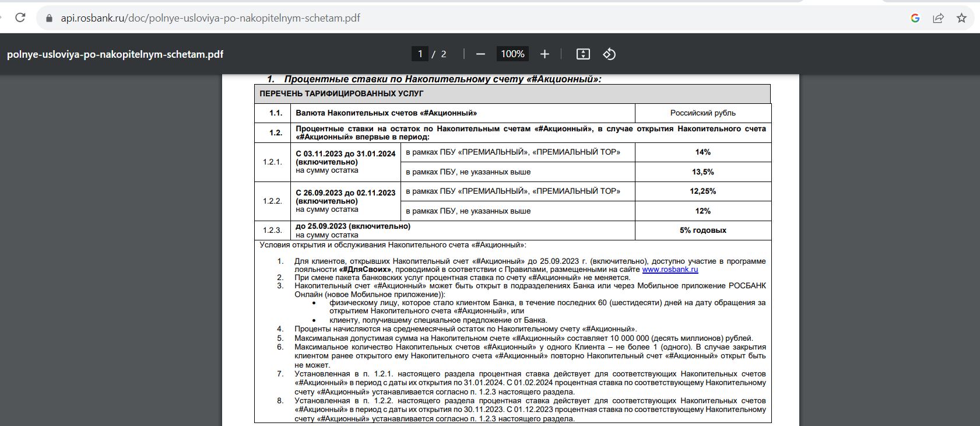The image size is (980, 426).
Task: Click the bold text "#ДляСвоих"
Action: pos(365,270)
